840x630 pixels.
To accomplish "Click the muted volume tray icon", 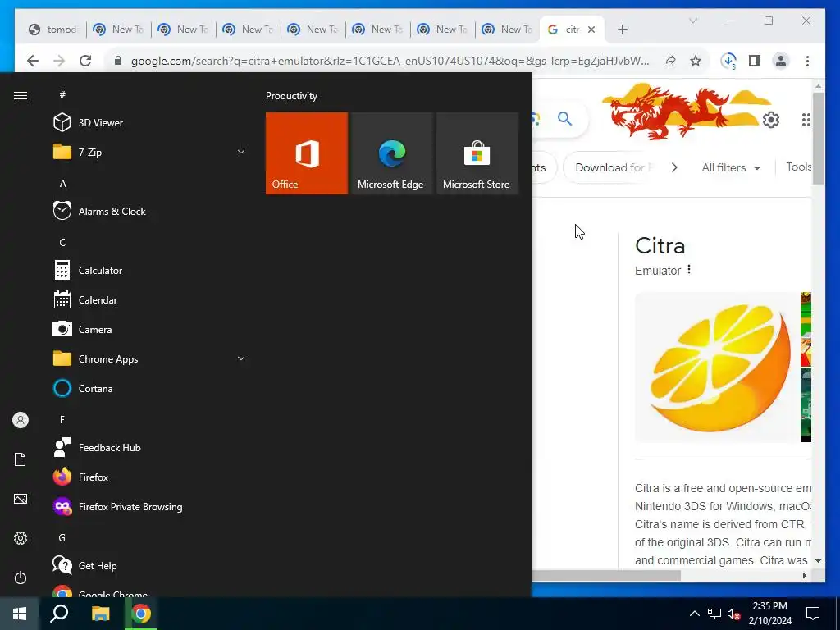I will [x=733, y=614].
